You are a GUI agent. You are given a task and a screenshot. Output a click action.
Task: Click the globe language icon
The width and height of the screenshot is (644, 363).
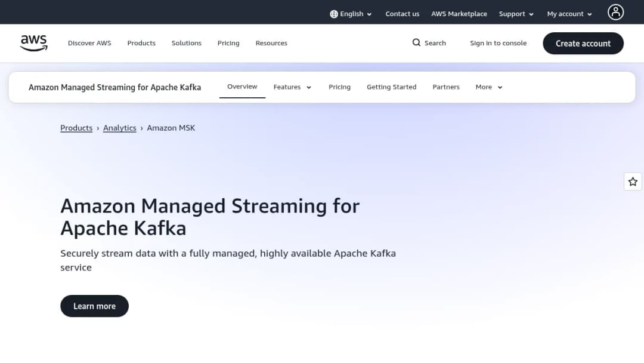[x=334, y=14]
